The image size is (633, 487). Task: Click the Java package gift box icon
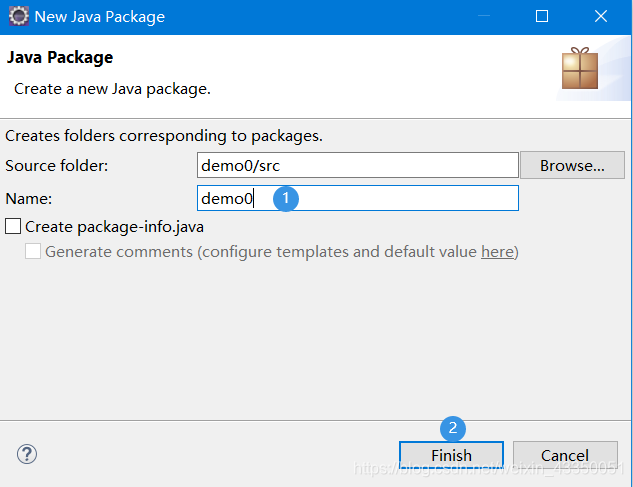(581, 68)
